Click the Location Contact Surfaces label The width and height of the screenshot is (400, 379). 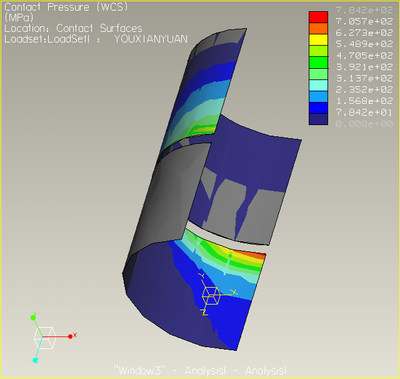click(x=73, y=28)
